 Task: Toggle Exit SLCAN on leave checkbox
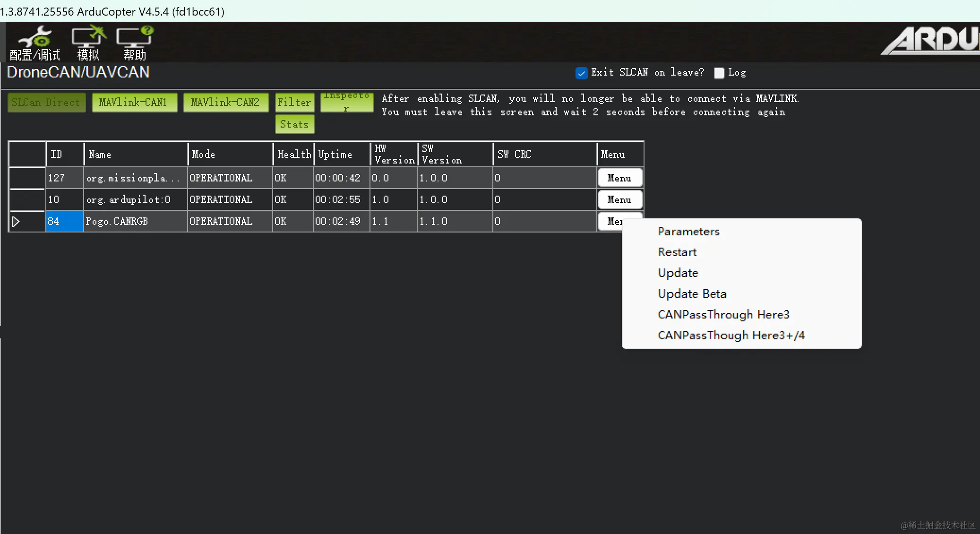click(x=581, y=73)
